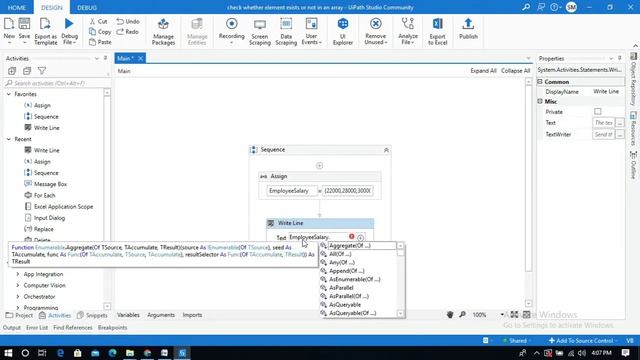The width and height of the screenshot is (640, 360).
Task: Switch to the Snippets panel tab
Action: coord(92,315)
